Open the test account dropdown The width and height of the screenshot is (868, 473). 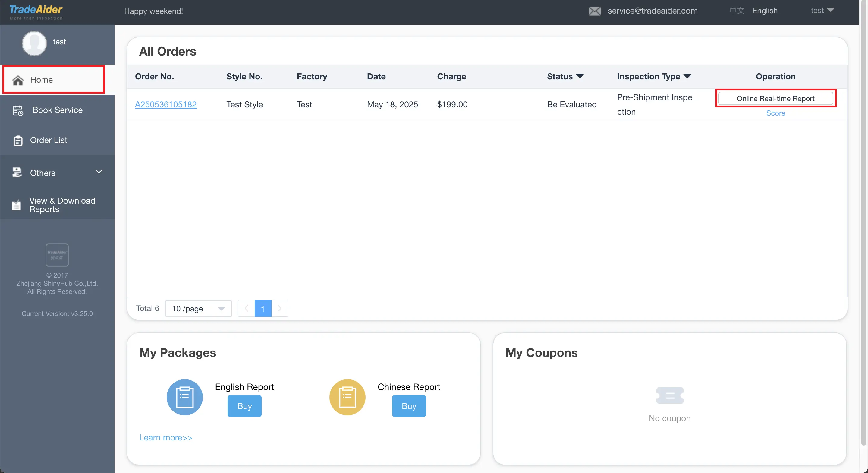click(x=822, y=11)
